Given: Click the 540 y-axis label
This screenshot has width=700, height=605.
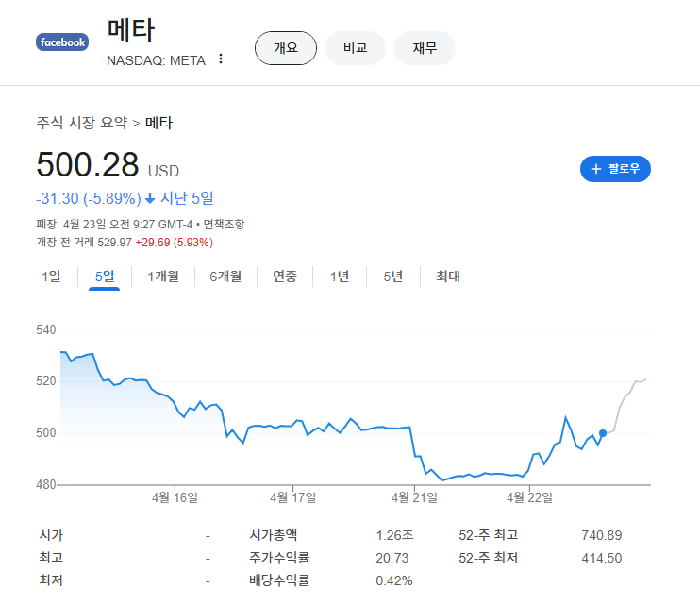Looking at the screenshot, I should (46, 329).
